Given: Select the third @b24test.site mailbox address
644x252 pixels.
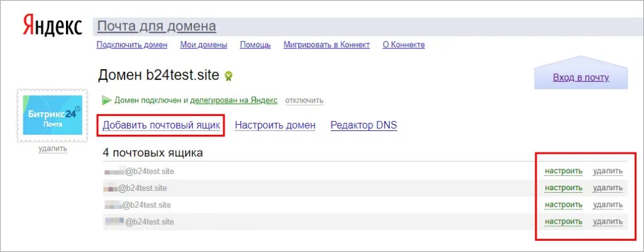Looking at the screenshot, I should coord(137,205).
